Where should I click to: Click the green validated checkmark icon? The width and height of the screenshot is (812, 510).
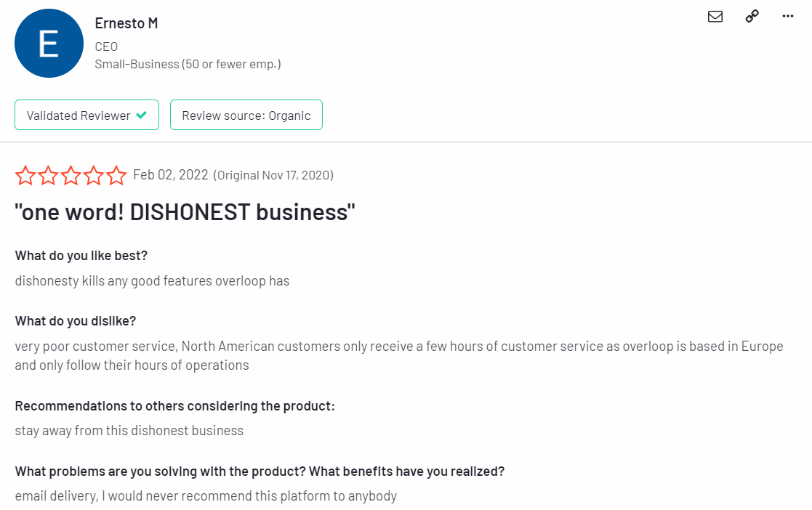142,116
